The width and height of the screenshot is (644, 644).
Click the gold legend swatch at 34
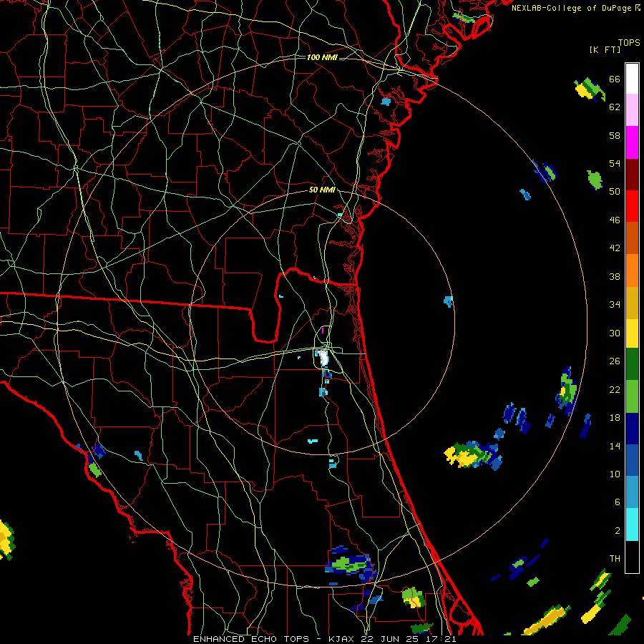tap(632, 303)
